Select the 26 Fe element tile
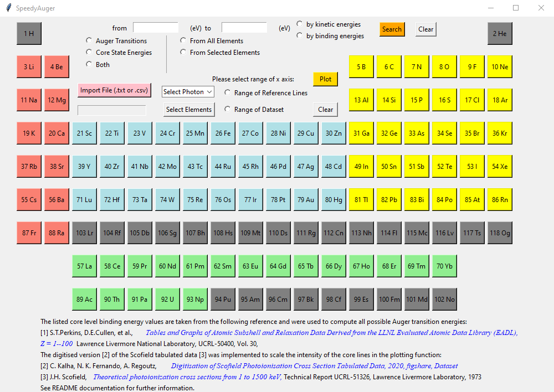 point(223,133)
